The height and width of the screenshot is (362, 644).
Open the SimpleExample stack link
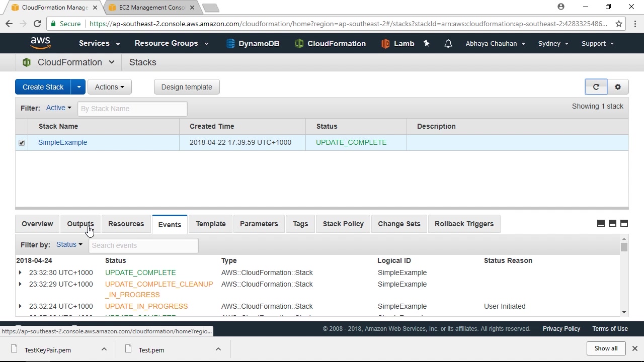click(63, 142)
